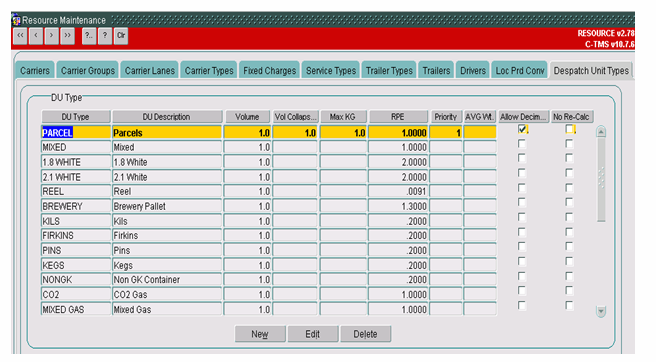The height and width of the screenshot is (362, 656).
Task: Click the Max KG column header
Action: tap(343, 117)
